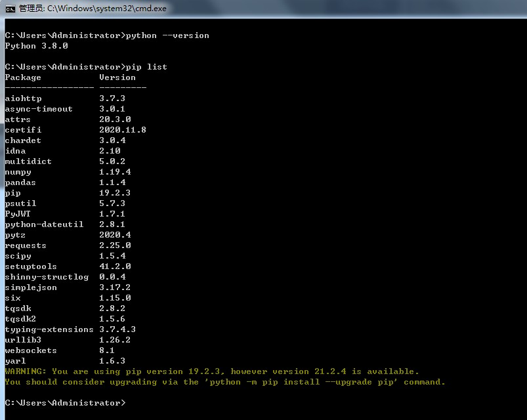This screenshot has height=420, width=527.
Task: Click the 'six' package name
Action: tap(12, 298)
